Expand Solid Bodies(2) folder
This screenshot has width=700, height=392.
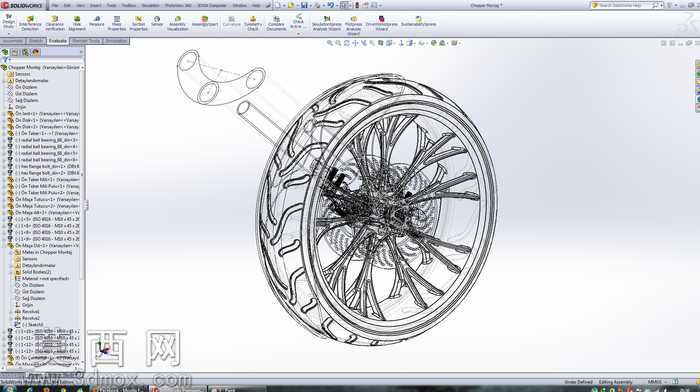coord(12,271)
